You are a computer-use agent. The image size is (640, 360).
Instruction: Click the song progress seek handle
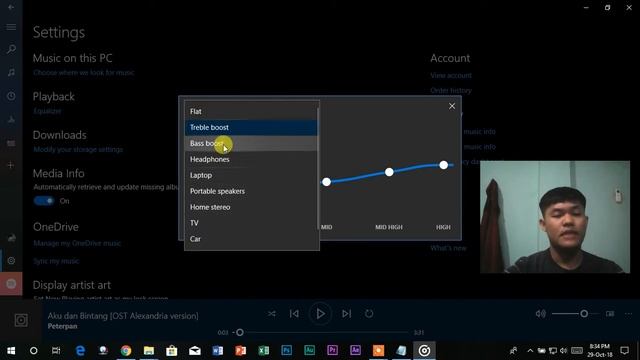[x=240, y=333]
